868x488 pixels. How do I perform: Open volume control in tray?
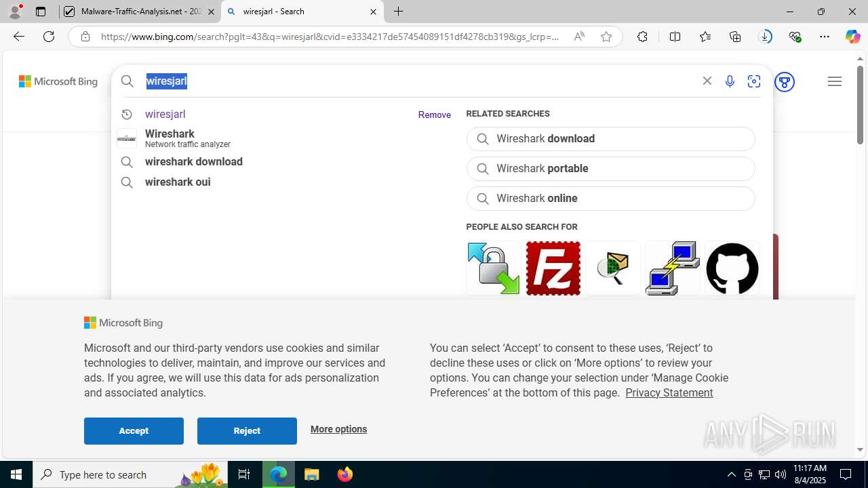point(781,474)
